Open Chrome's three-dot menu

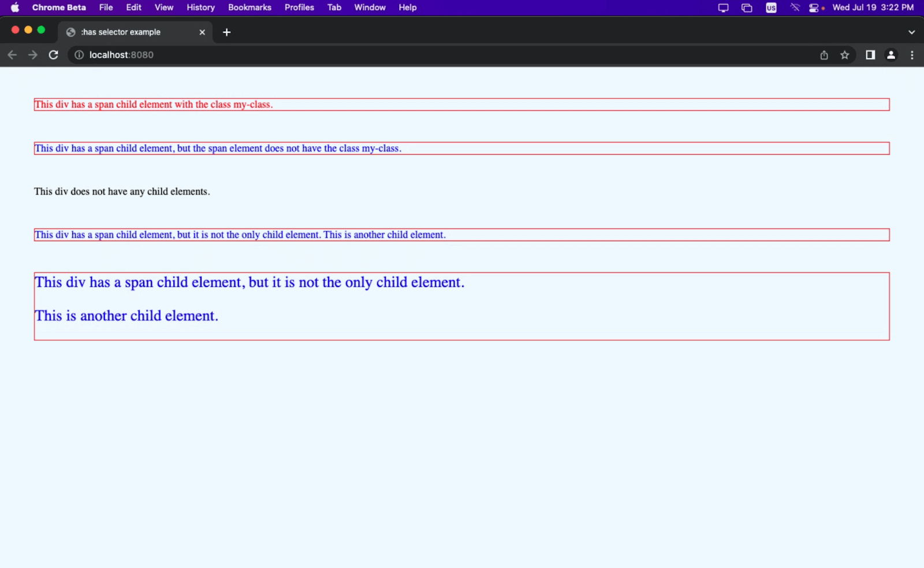pos(912,55)
